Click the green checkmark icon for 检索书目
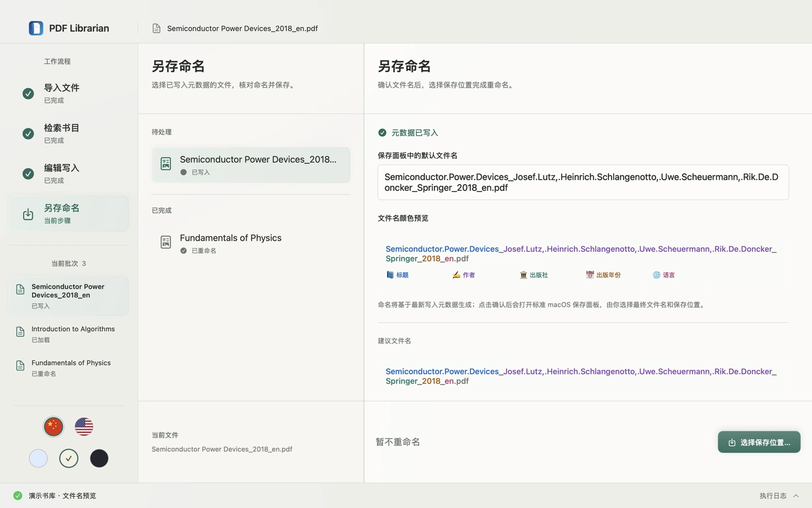Image resolution: width=812 pixels, height=508 pixels. point(28,134)
